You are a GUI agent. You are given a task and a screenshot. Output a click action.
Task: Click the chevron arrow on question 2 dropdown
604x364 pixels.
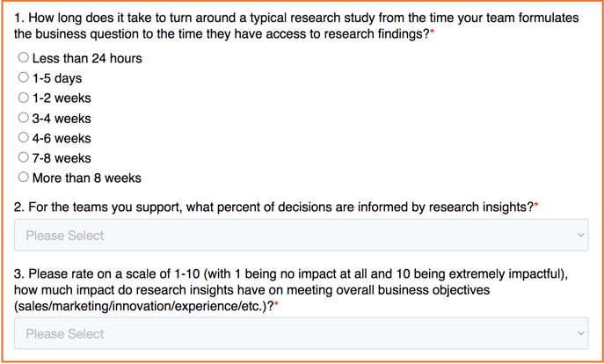581,235
